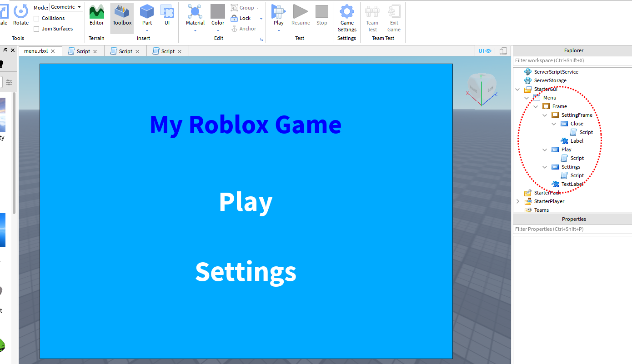Select the Label item in Explorer
The image size is (632, 364).
tap(577, 141)
